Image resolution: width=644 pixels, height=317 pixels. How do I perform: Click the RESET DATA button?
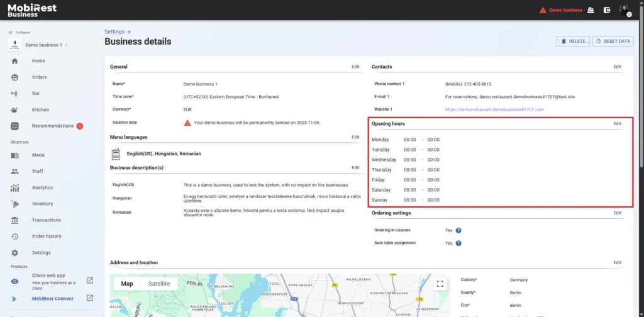613,41
